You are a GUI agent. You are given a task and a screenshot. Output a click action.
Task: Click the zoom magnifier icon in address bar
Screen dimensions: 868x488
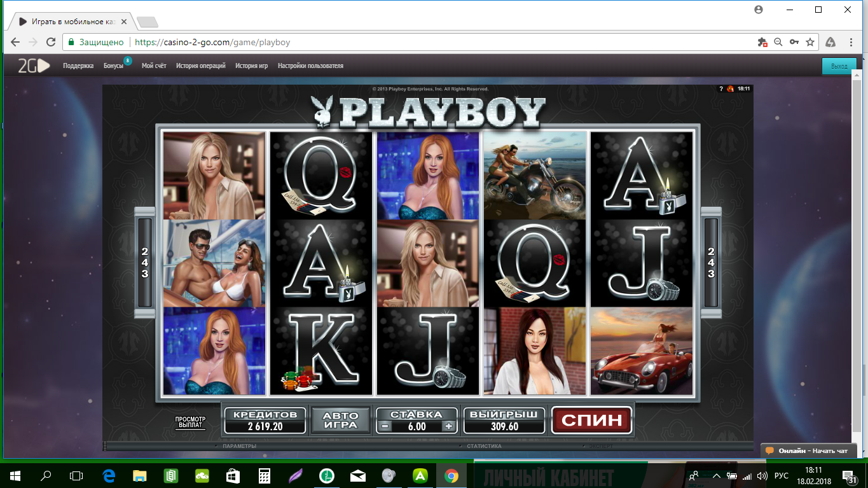coord(778,42)
